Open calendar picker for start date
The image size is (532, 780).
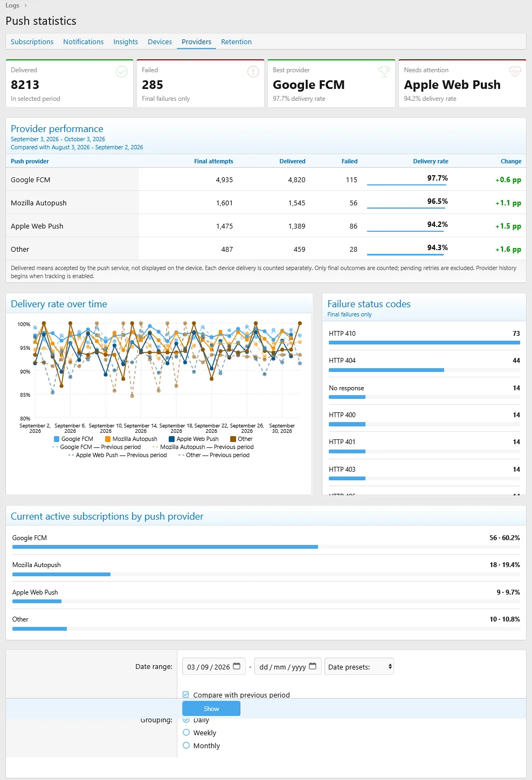(x=237, y=666)
